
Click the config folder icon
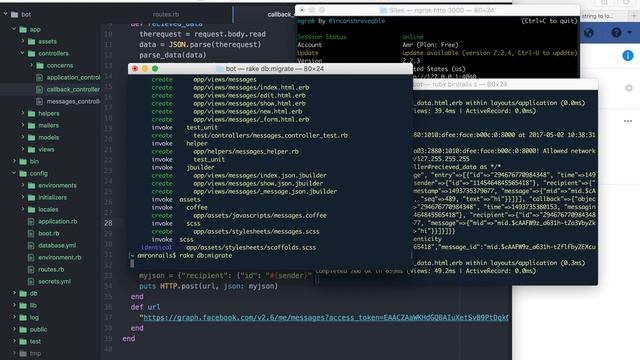click(23, 173)
